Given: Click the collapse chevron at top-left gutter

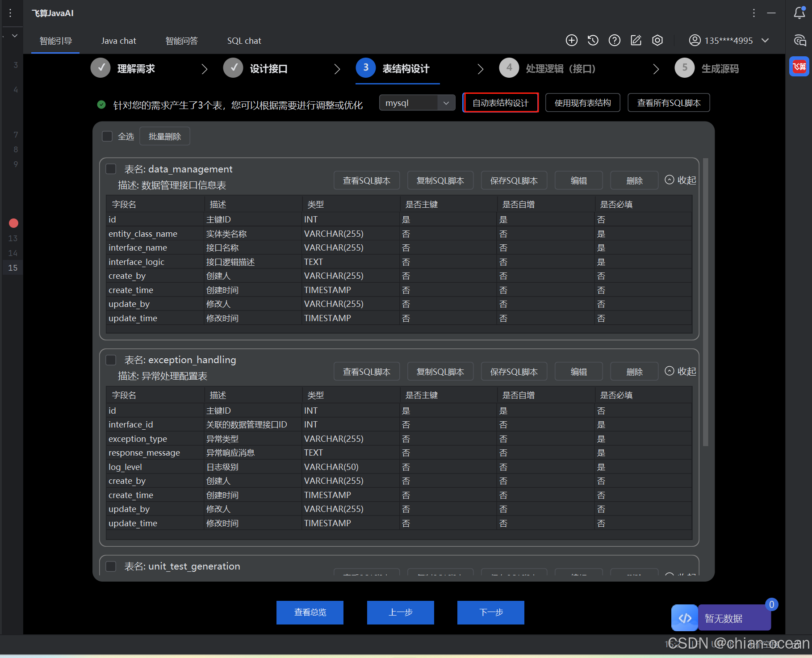Looking at the screenshot, I should [x=15, y=35].
